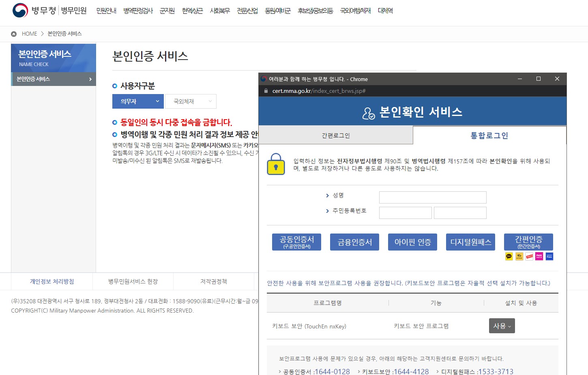Open the 후보생/공보의등 menu
The width and height of the screenshot is (588, 375).
click(315, 11)
